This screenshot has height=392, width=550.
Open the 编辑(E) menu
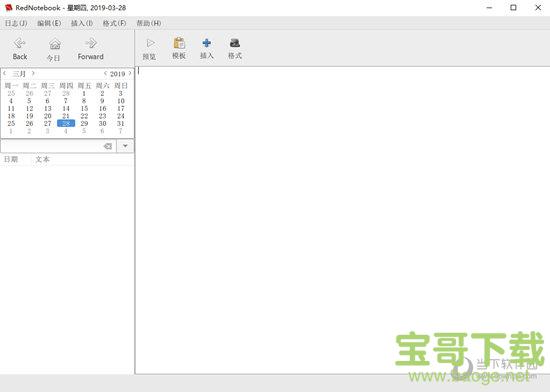pyautogui.click(x=49, y=23)
